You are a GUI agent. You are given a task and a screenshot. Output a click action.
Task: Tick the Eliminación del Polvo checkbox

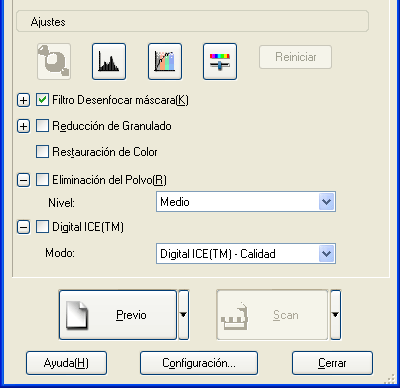42,180
